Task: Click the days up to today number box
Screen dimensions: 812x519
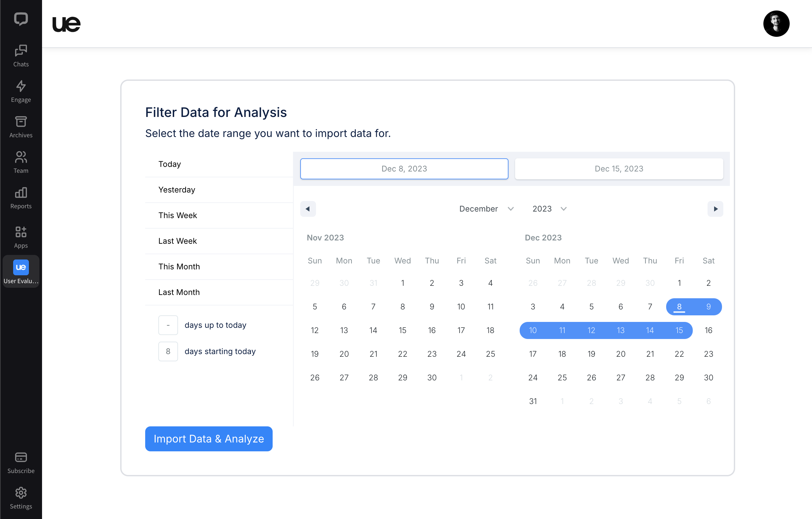Action: coord(168,325)
